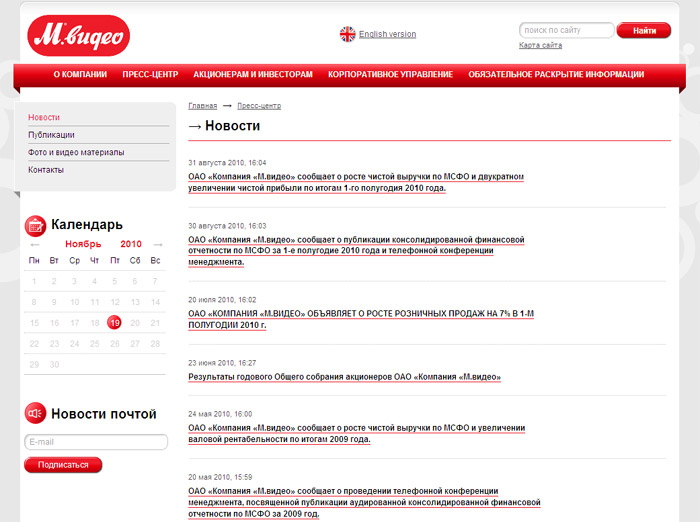The width and height of the screenshot is (700, 522).
Task: Click the Главная breadcrumb link
Action: [202, 105]
